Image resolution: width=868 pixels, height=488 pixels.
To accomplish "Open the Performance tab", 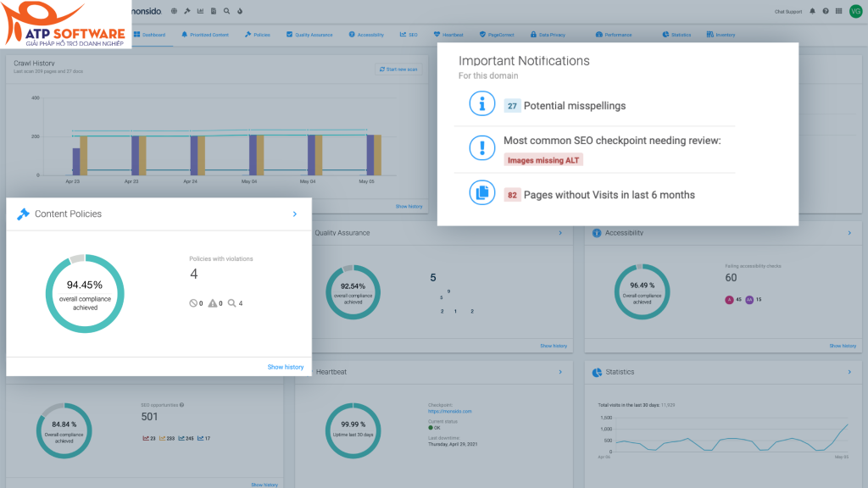I will pyautogui.click(x=614, y=34).
